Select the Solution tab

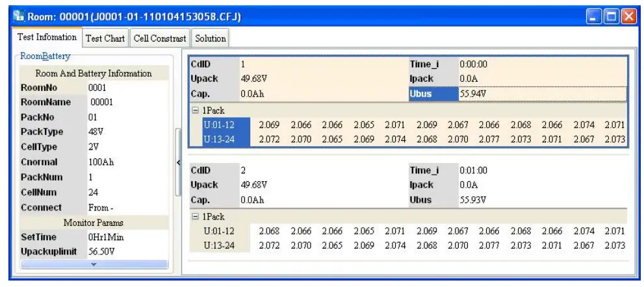click(211, 38)
